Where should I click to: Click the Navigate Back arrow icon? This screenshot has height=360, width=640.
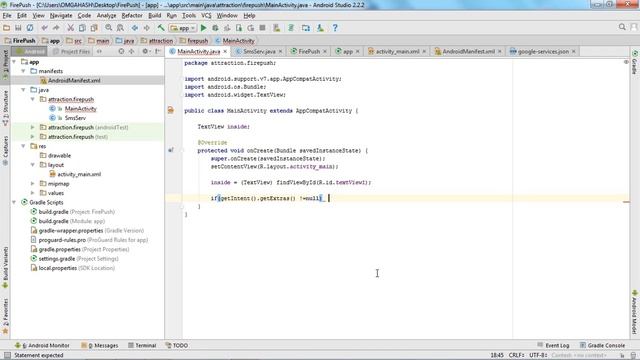tap(134, 28)
